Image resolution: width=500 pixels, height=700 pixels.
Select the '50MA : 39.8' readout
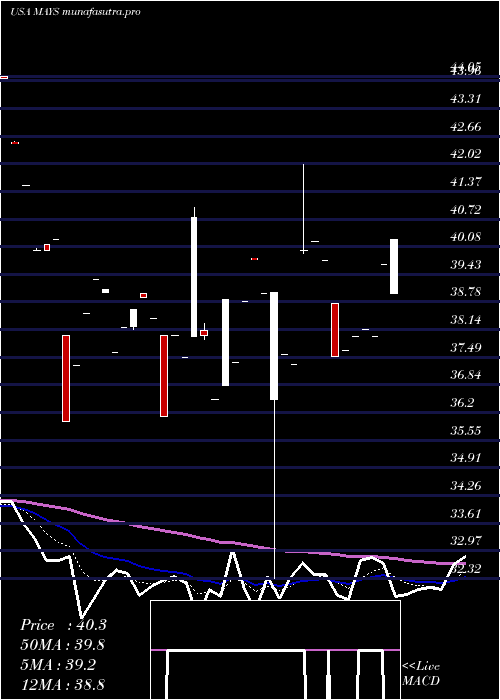pyautogui.click(x=63, y=645)
